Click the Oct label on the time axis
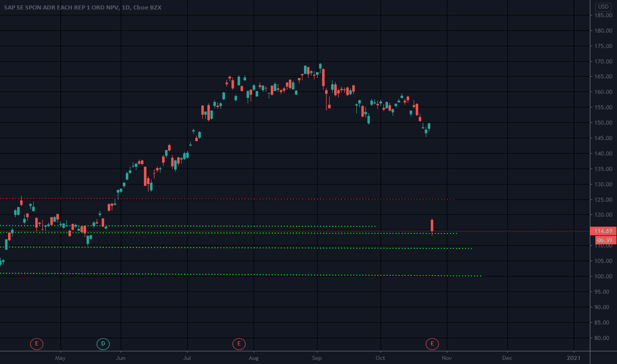617x364 pixels. coord(381,358)
